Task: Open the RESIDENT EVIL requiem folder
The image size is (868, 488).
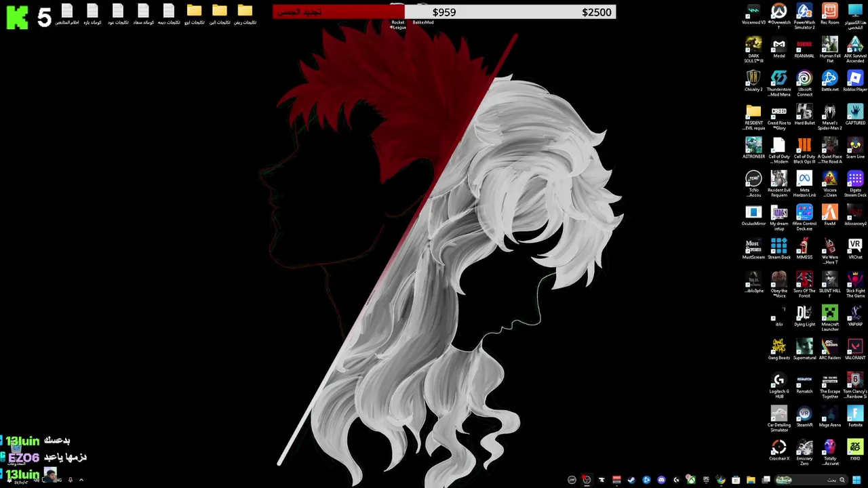Action: coord(753,116)
